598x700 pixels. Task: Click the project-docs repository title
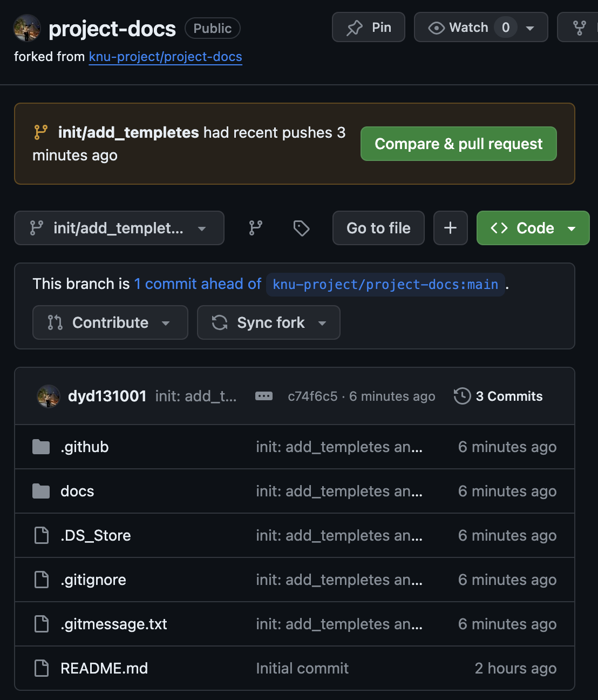112,29
